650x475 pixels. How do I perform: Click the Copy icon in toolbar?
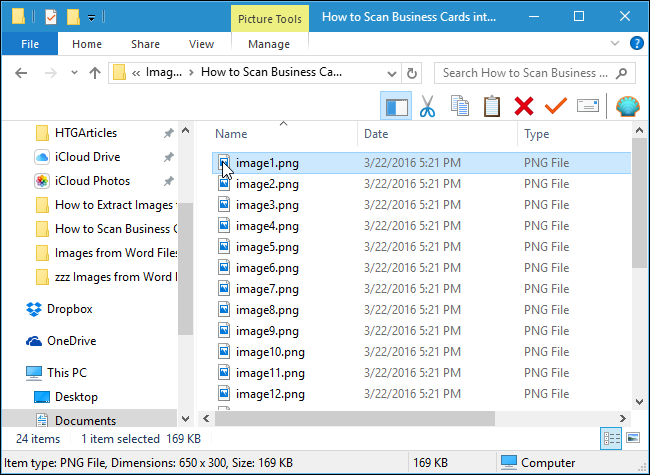pyautogui.click(x=460, y=107)
